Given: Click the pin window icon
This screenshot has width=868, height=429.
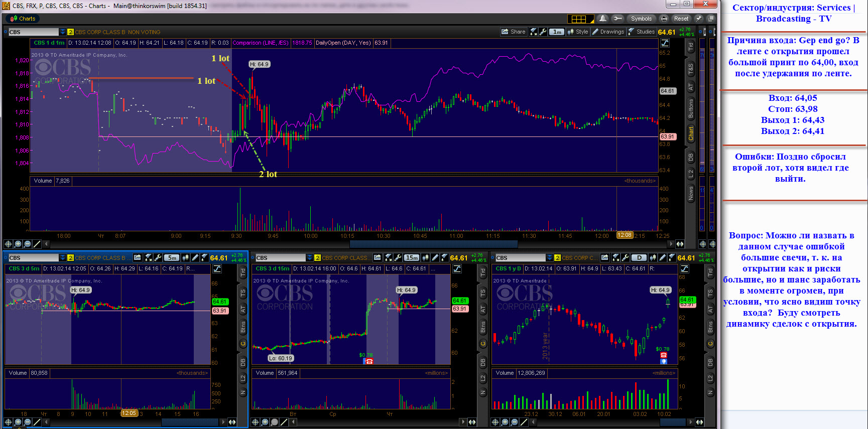Looking at the screenshot, I should click(698, 19).
